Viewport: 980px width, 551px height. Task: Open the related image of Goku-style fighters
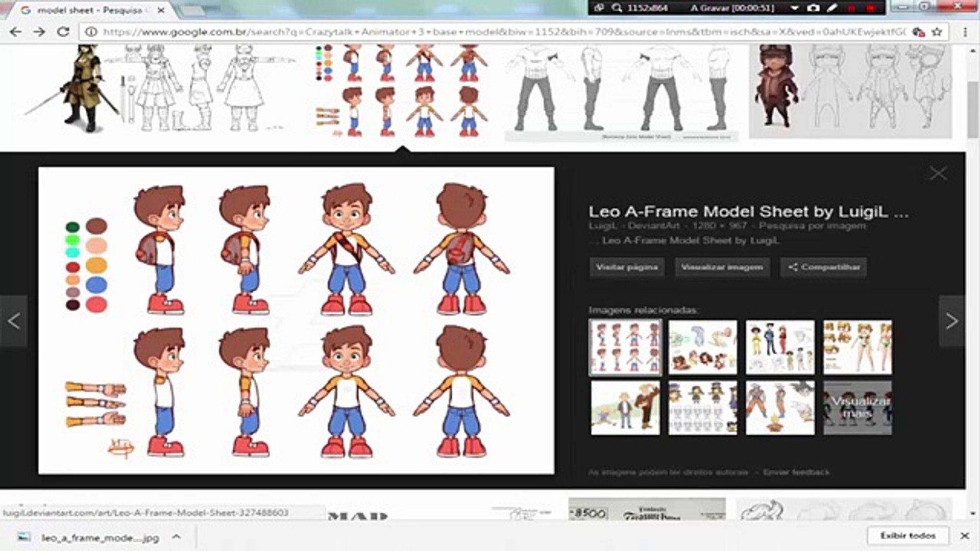(x=780, y=408)
